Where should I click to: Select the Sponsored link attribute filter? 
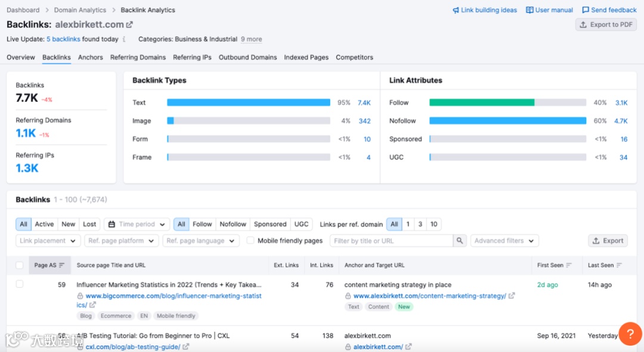270,225
